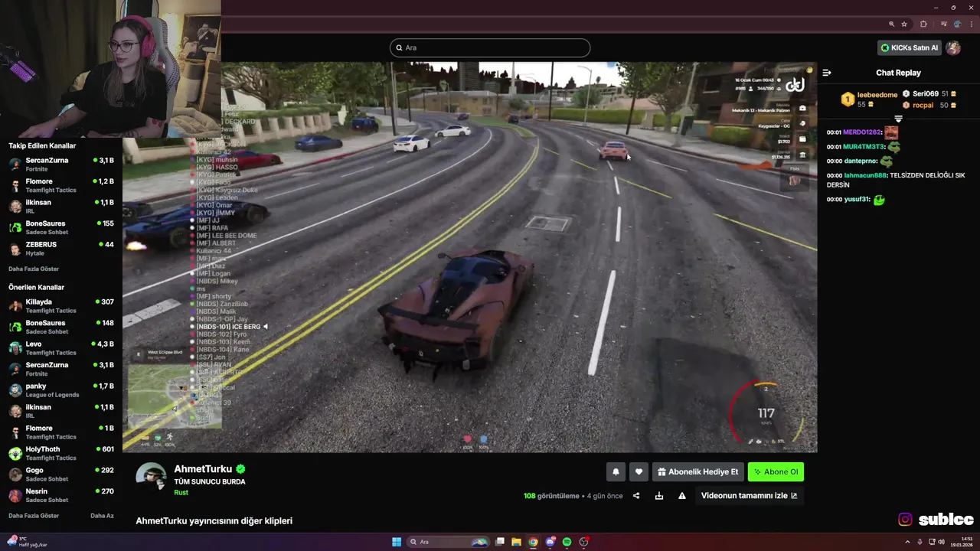Viewport: 980px width, 551px height.
Task: Collapse the Chat Replay panel icon
Action: 827,73
